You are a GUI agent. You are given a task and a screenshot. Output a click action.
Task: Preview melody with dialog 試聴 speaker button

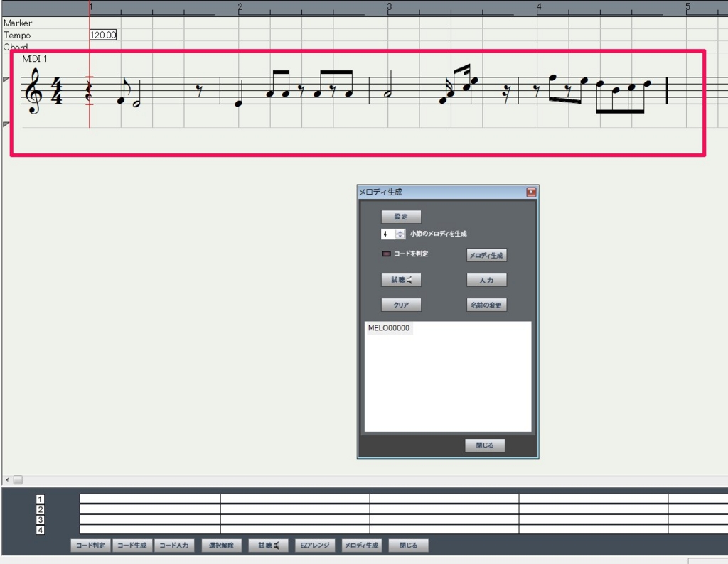coord(401,280)
